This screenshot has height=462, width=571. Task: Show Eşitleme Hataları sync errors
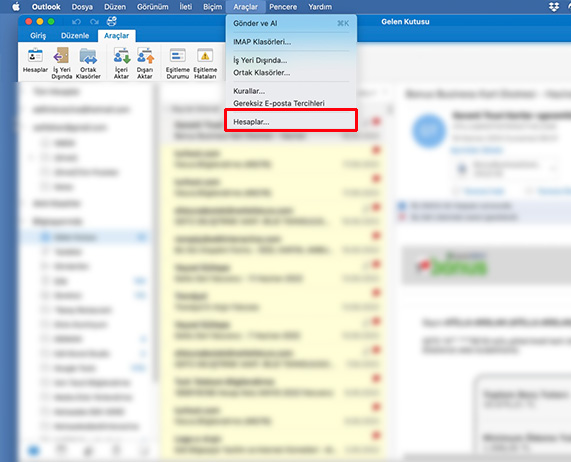[205, 63]
